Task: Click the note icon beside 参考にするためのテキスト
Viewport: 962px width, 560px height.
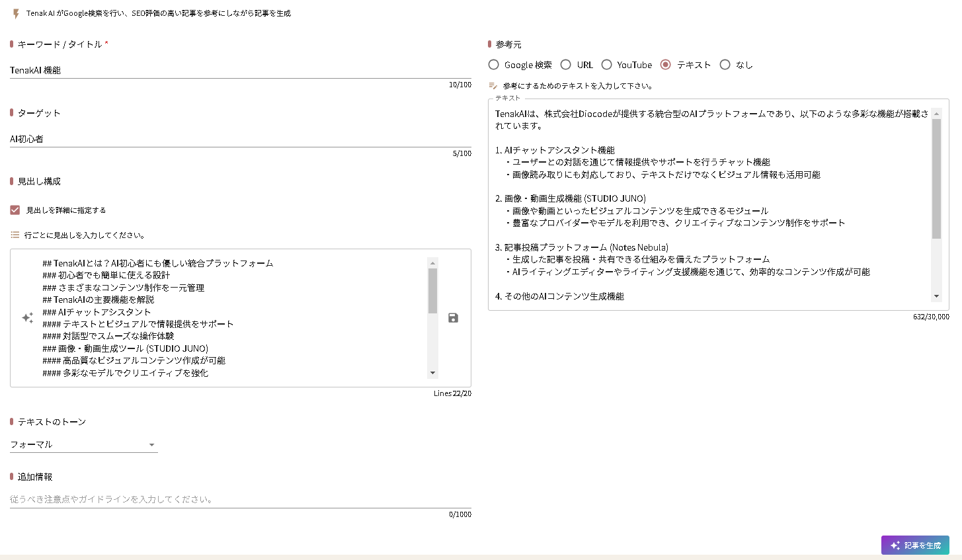Action: point(493,86)
